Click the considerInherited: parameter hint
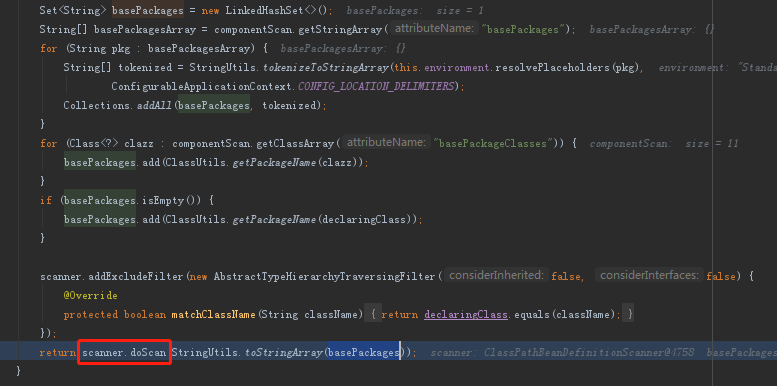Viewport: 777px width, 386px height. tap(497, 276)
